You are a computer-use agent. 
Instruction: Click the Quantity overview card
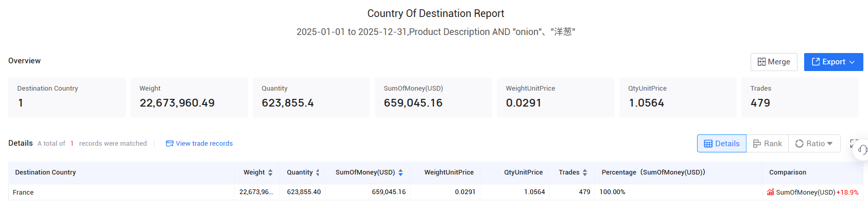pyautogui.click(x=311, y=97)
